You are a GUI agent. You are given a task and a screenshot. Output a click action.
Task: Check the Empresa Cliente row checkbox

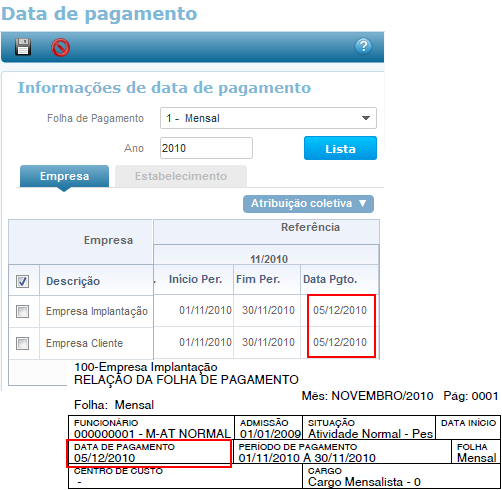(22, 343)
